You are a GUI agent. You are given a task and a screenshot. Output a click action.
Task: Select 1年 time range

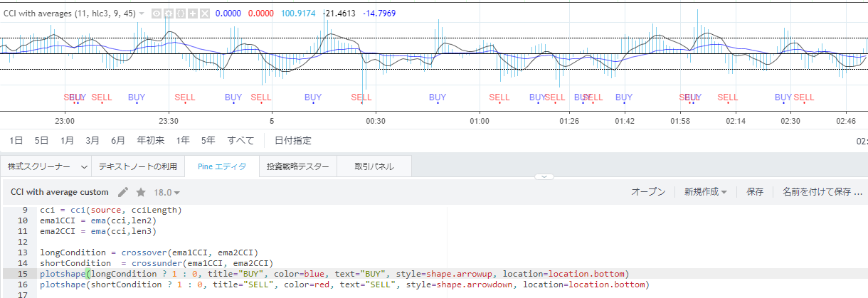click(x=183, y=141)
